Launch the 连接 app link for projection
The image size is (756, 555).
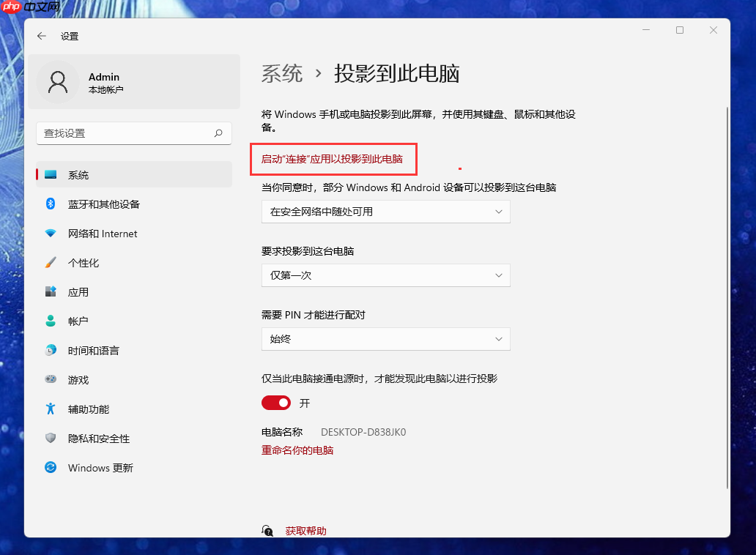[333, 159]
